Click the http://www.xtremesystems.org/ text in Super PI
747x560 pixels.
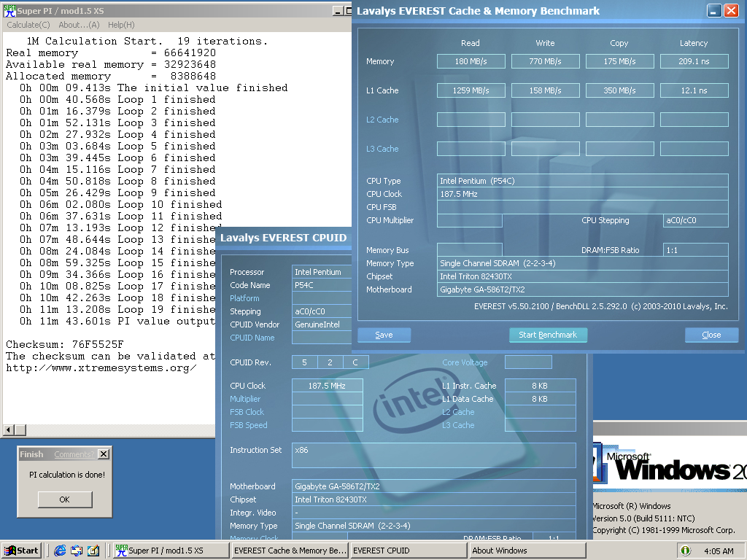point(101,367)
